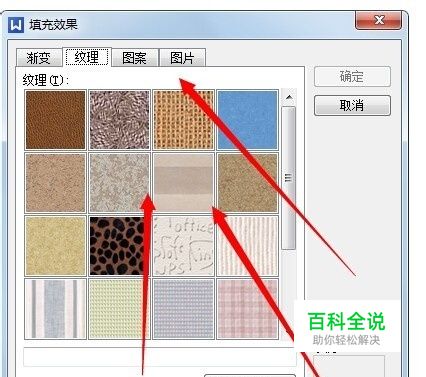Click the 确定 button
This screenshot has height=377, width=426.
(x=352, y=77)
